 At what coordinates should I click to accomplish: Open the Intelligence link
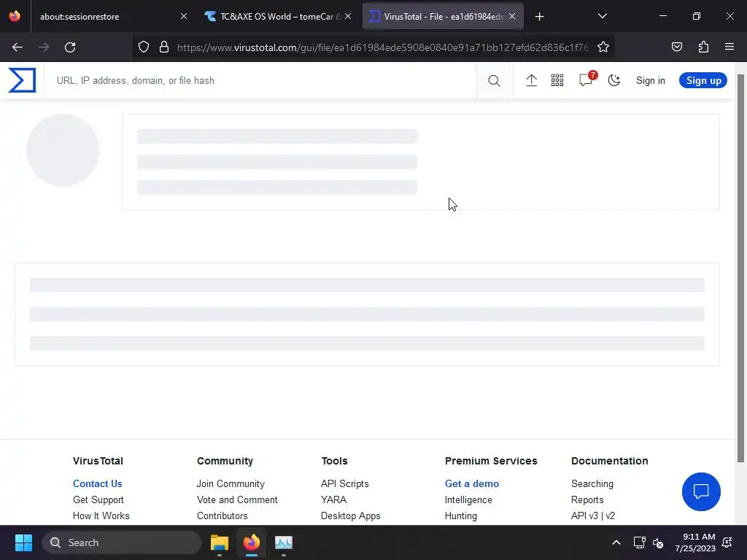coord(468,499)
